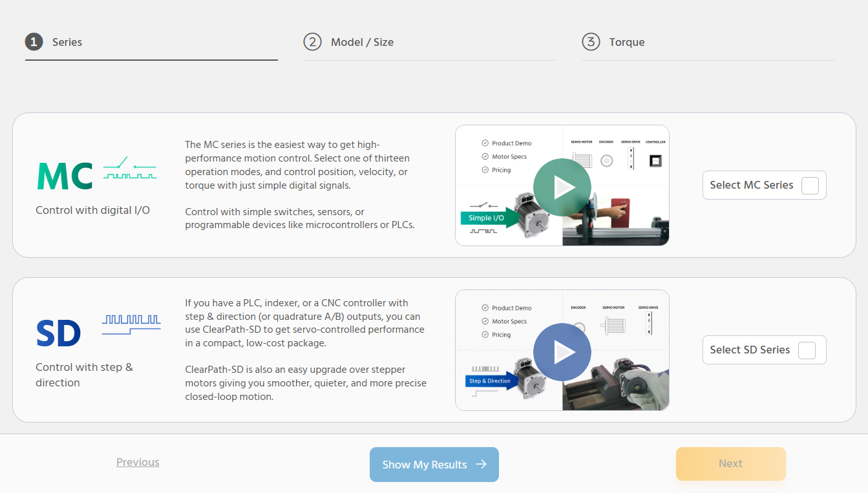868x493 pixels.
Task: Click the Next button
Action: [x=730, y=463]
